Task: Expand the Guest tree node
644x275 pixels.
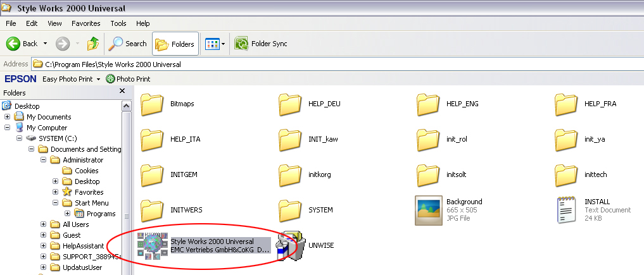Action: 43,235
